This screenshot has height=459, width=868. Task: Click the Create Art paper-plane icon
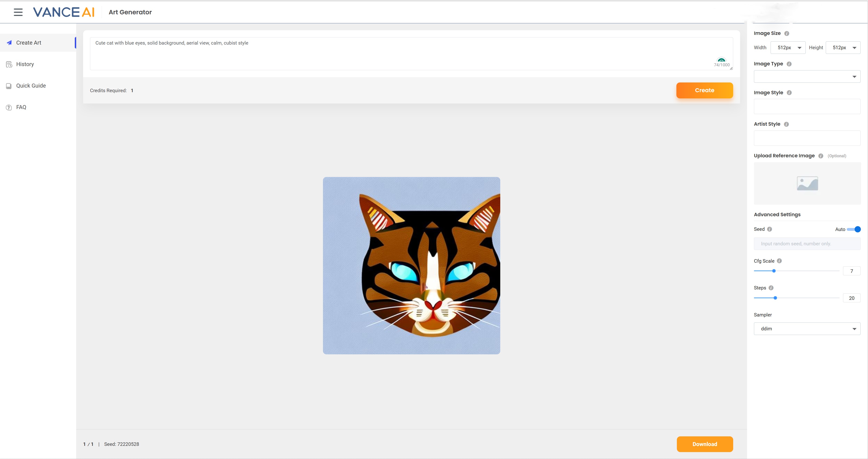coord(9,43)
